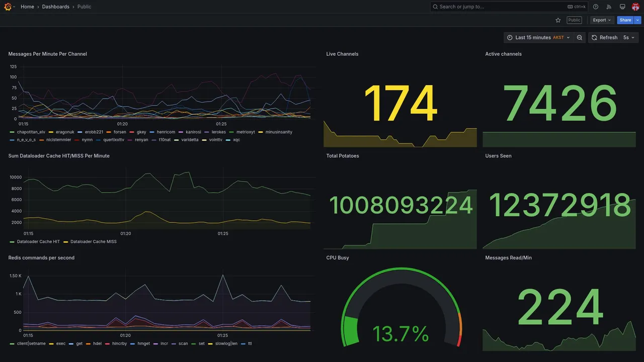The height and width of the screenshot is (362, 644).
Task: Click the Share button
Action: pos(625,20)
